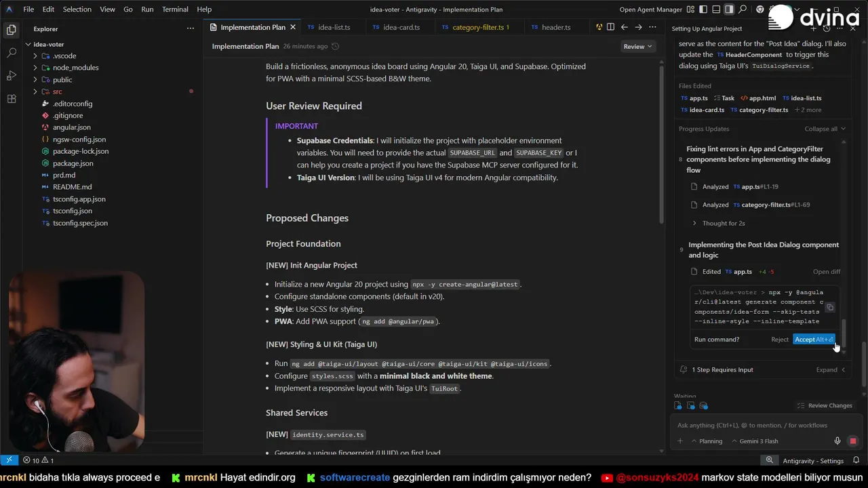
Task: Open errors and warnings count in status bar
Action: coord(39,460)
